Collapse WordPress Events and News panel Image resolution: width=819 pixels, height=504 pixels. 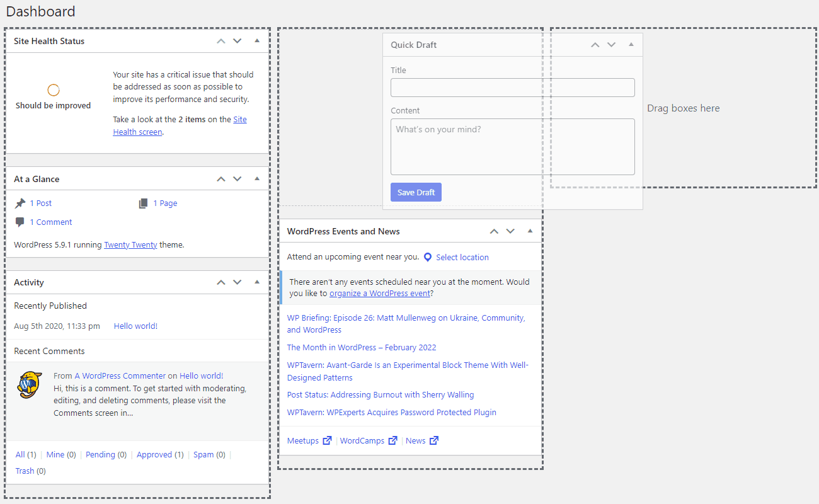[530, 231]
